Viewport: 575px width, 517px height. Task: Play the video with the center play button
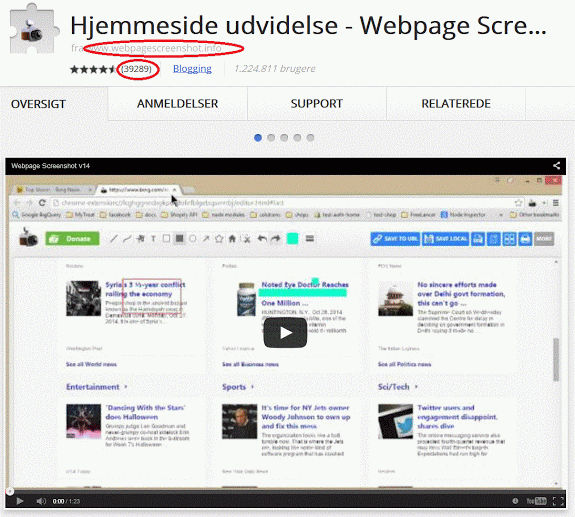285,333
